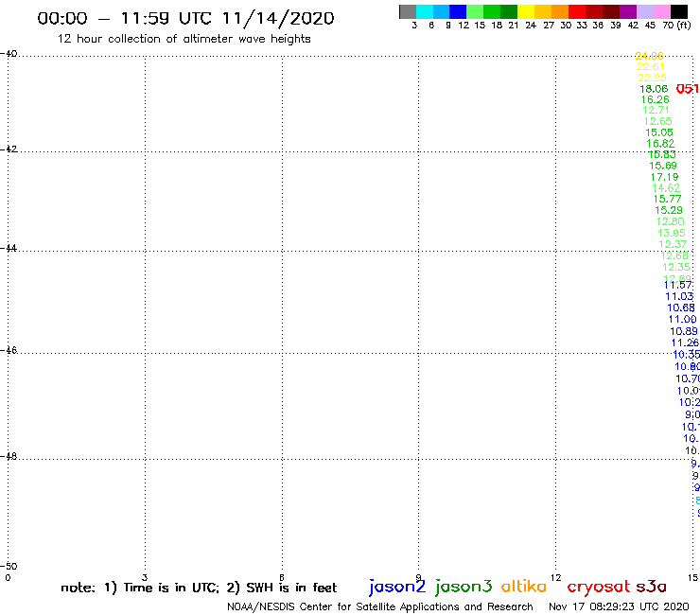
Task: Click the wave height value 12.65
Action: click(x=657, y=121)
